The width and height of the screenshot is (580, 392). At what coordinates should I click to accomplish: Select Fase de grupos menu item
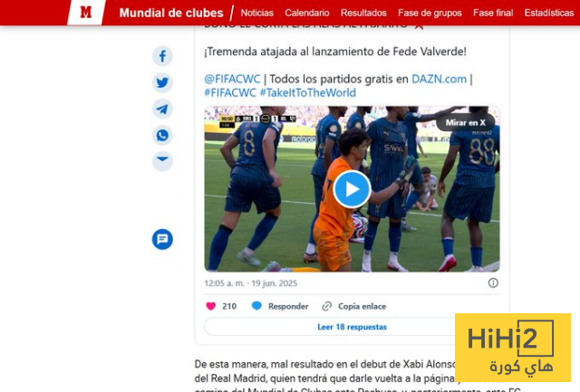coord(430,13)
